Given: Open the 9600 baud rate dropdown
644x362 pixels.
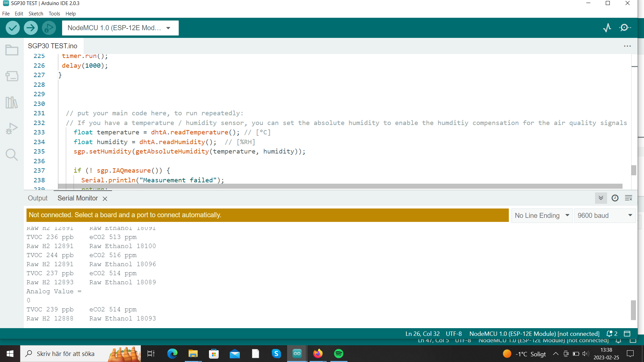Looking at the screenshot, I should coord(604,216).
